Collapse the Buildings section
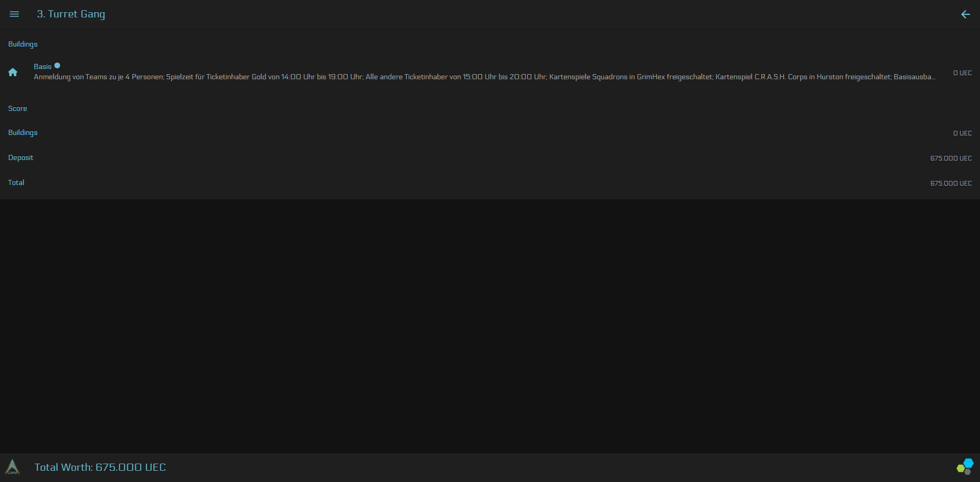Image resolution: width=980 pixels, height=482 pixels. click(x=22, y=44)
